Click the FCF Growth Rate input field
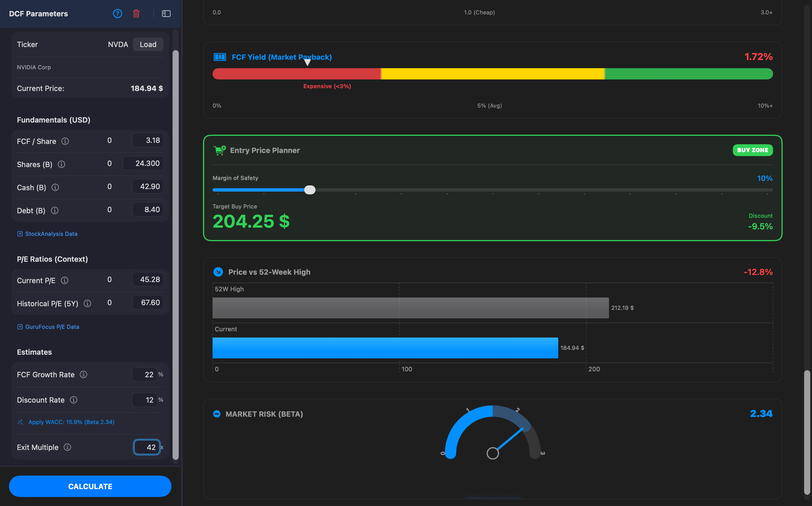Viewport: 812px width, 506px height. pyautogui.click(x=145, y=374)
